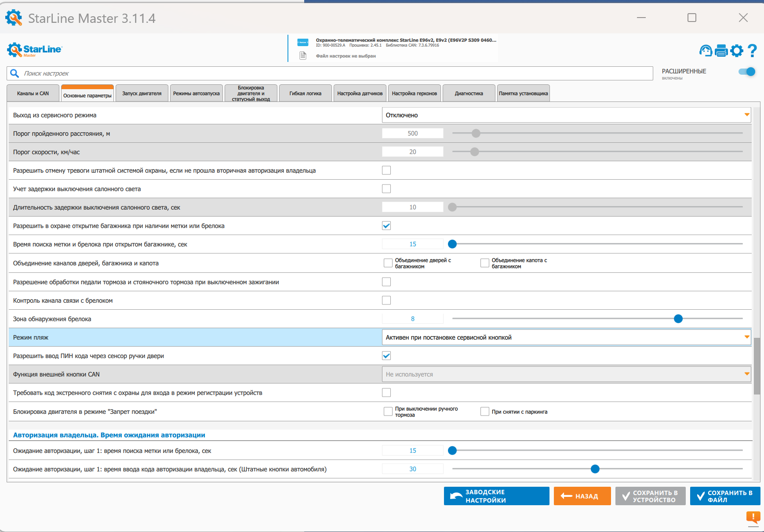The height and width of the screenshot is (532, 764).
Task: Click the 'Порог скорости' value 20
Action: [x=413, y=152]
